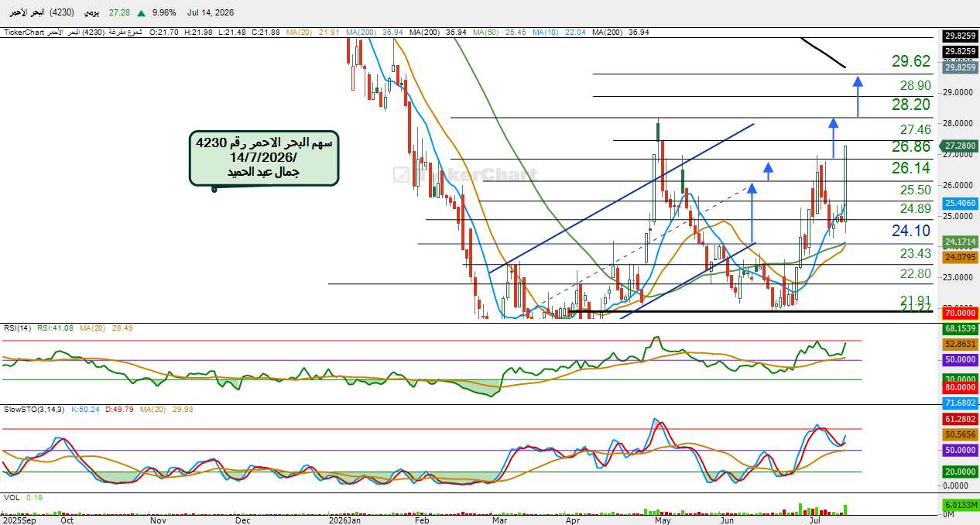The image size is (980, 525).
Task: Click the 24.10 support level label
Action: click(x=911, y=230)
